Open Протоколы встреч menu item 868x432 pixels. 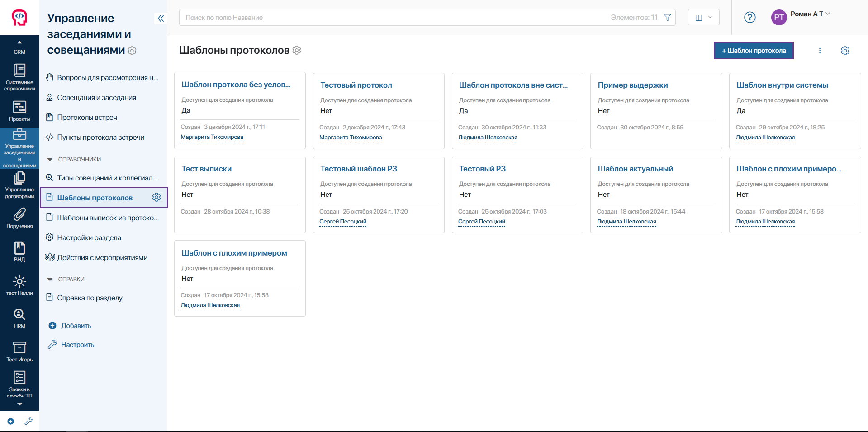coord(87,118)
